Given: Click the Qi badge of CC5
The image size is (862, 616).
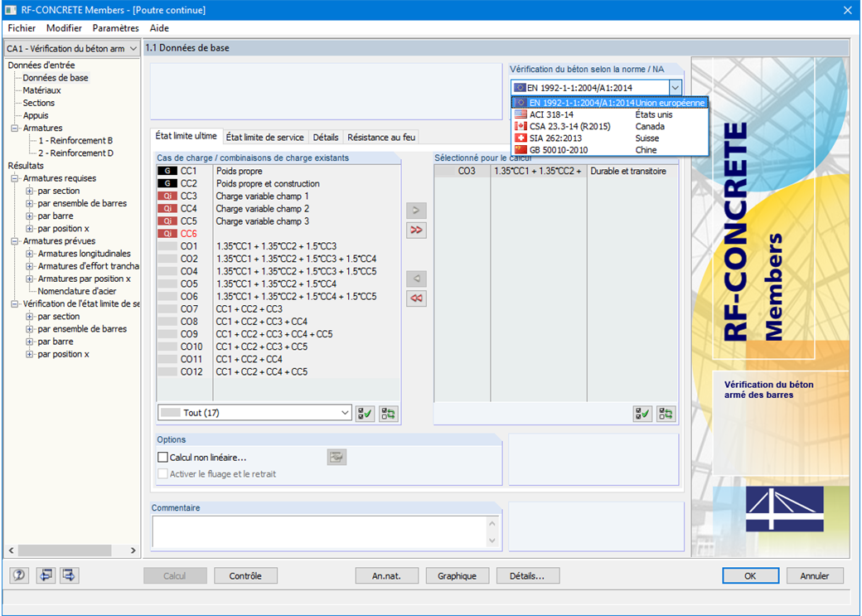Looking at the screenshot, I should coord(167,221).
